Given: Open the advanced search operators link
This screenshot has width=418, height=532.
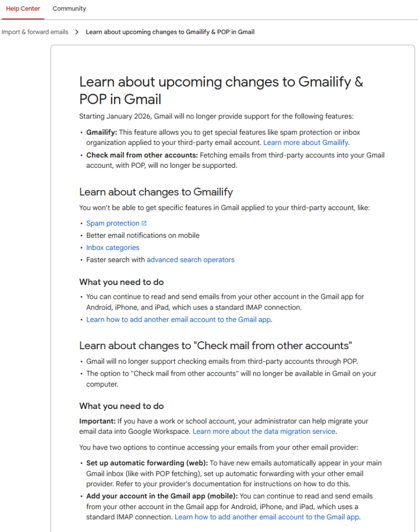Looking at the screenshot, I should click(x=190, y=259).
